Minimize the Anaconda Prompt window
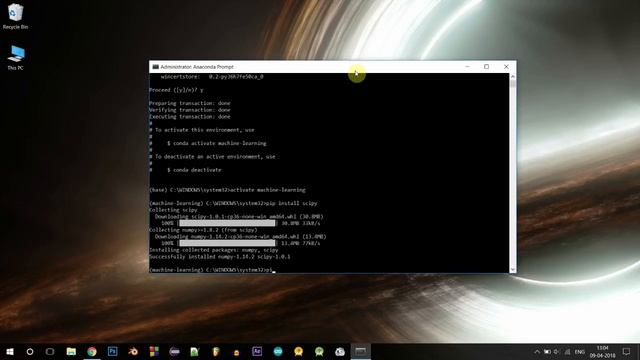The image size is (640, 360). pos(468,67)
